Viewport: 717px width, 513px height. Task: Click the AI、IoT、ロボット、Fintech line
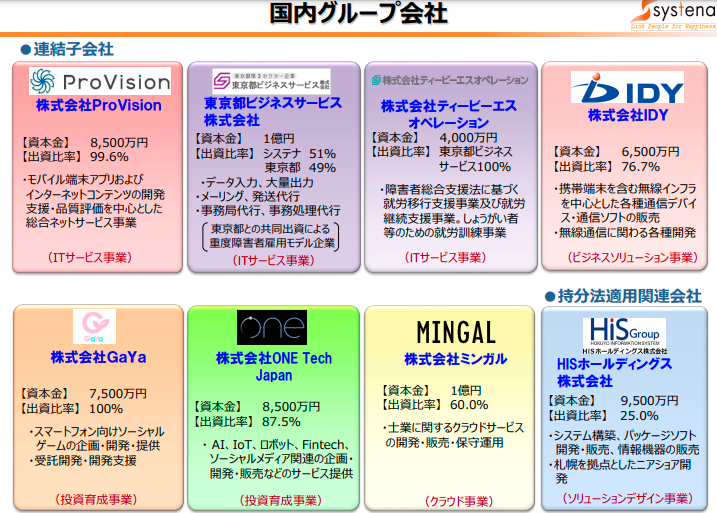pos(277,444)
